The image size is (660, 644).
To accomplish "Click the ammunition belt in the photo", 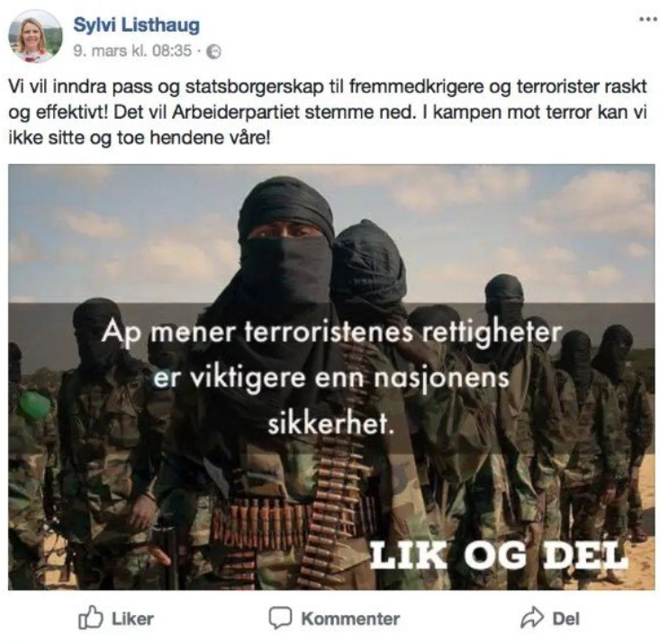I will tap(291, 516).
